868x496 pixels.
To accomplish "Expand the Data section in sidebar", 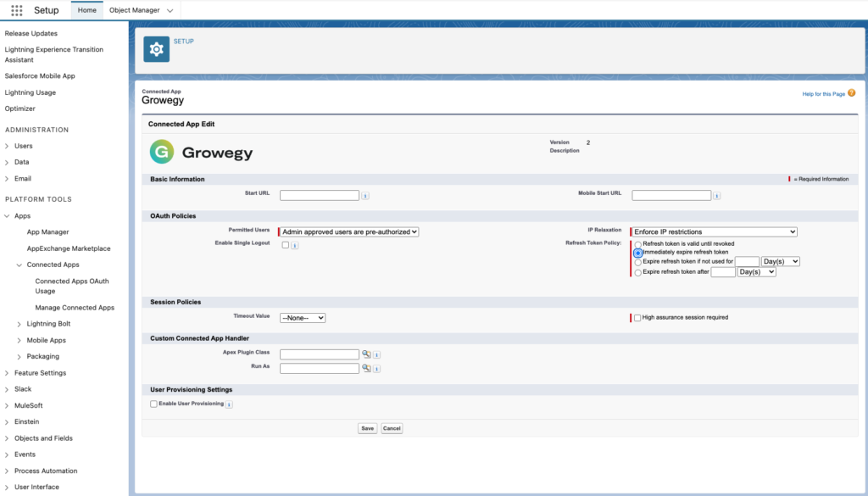I will (7, 162).
